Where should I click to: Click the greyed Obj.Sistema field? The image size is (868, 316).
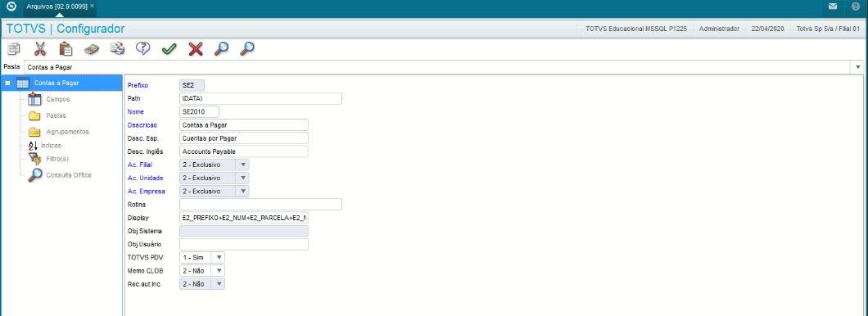pos(244,232)
